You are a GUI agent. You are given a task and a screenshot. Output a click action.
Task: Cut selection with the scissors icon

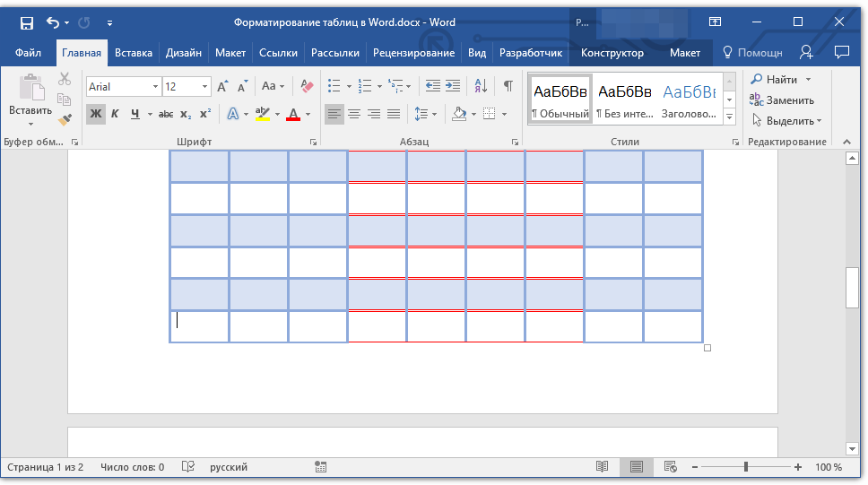click(x=65, y=79)
